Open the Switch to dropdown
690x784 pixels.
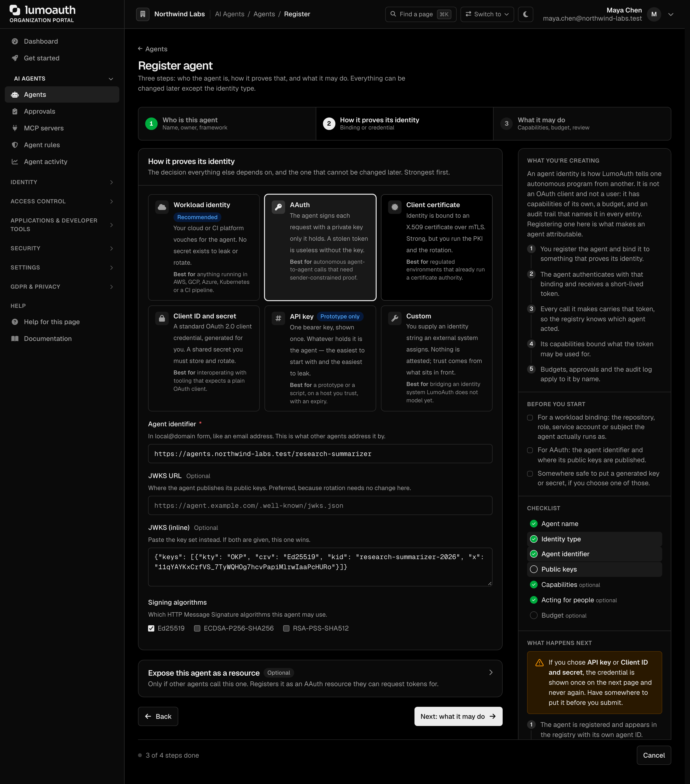pos(487,14)
